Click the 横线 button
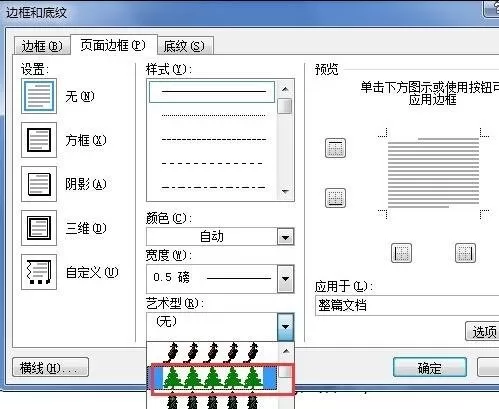The height and width of the screenshot is (409, 499). tap(50, 367)
